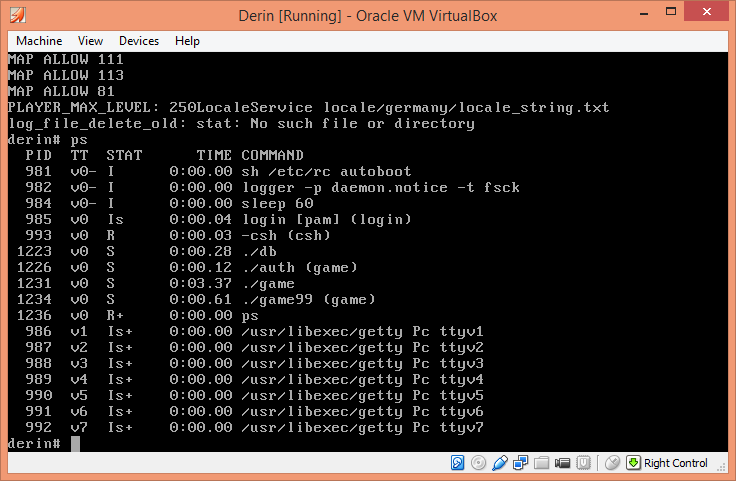Click the green host key arrow icon

tap(633, 463)
